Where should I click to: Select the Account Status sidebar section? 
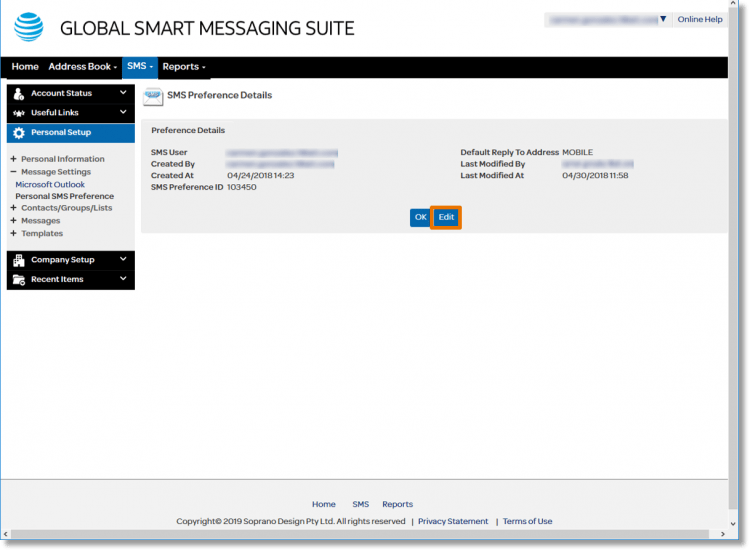(x=71, y=94)
